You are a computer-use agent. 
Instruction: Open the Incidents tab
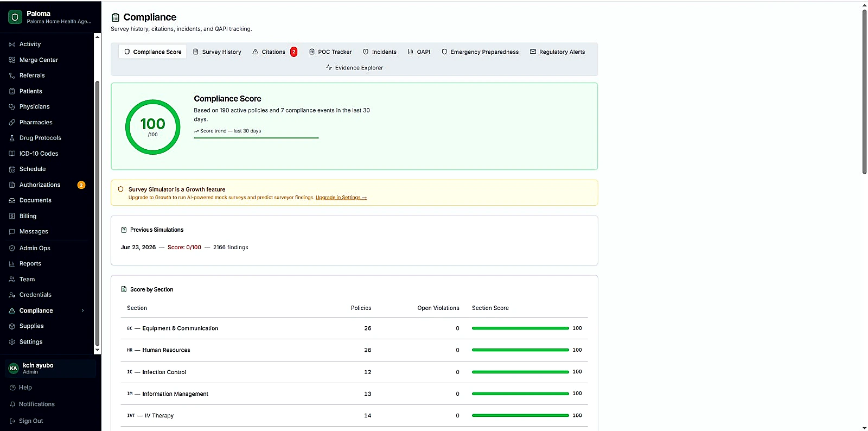click(380, 52)
